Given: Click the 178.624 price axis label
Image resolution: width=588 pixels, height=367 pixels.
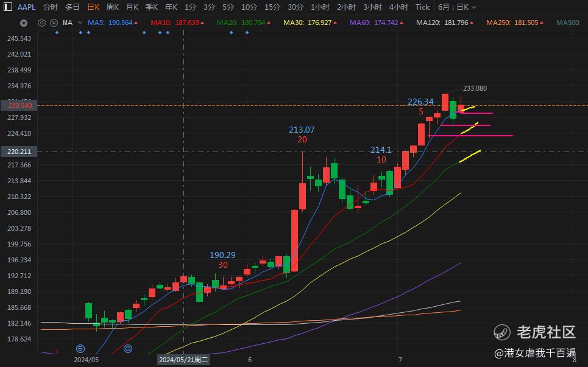Looking at the screenshot, I should point(19,339).
